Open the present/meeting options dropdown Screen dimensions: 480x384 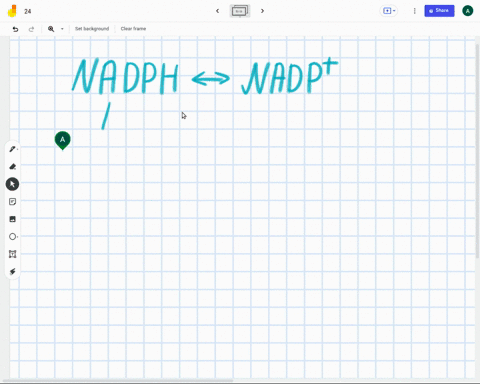[x=389, y=11]
